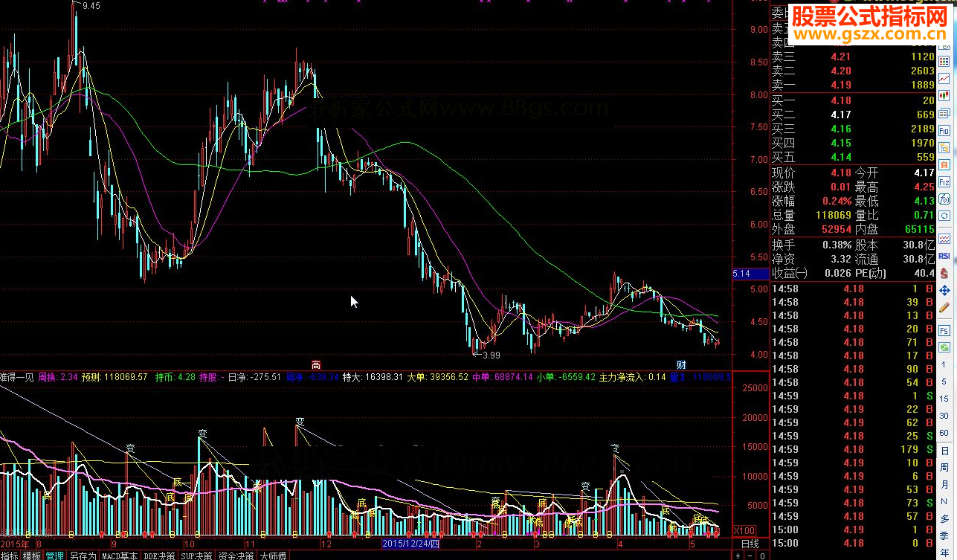Click the F10 company info icon
Image resolution: width=957 pixels, height=560 pixels.
pyautogui.click(x=944, y=130)
